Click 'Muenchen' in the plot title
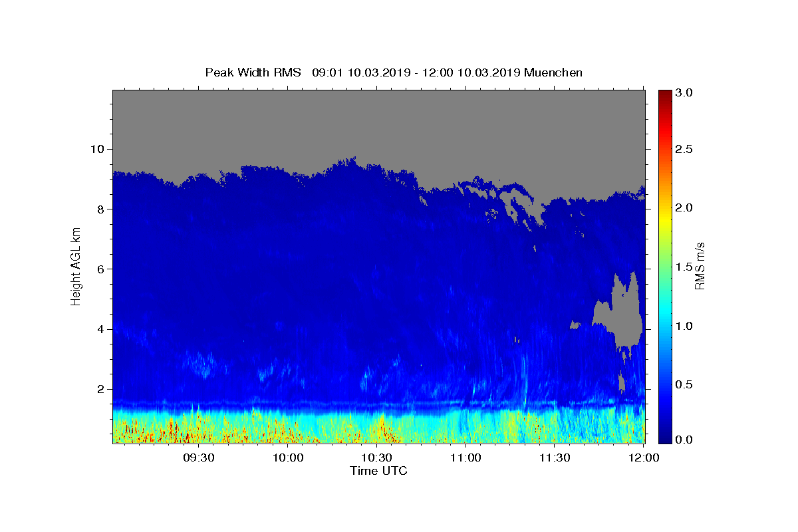The height and width of the screenshot is (532, 798). click(x=553, y=72)
